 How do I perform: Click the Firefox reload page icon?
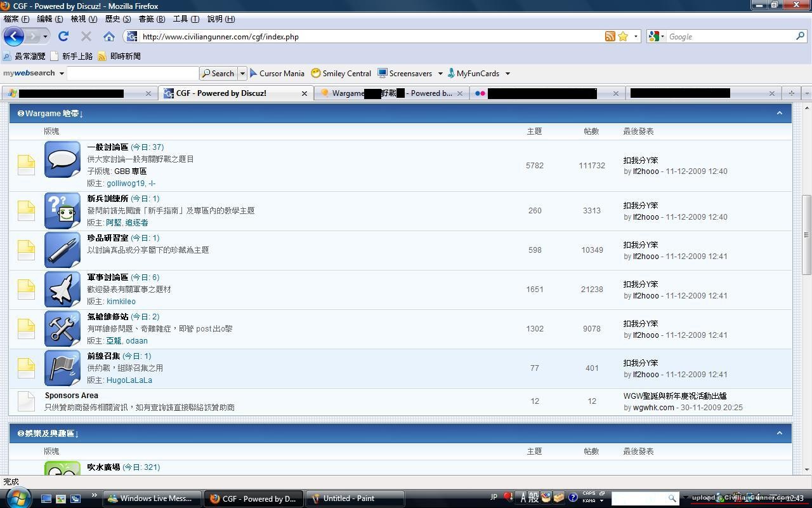point(63,37)
